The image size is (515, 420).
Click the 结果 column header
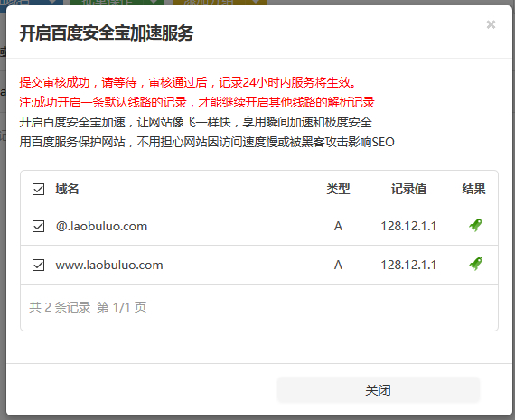point(473,189)
